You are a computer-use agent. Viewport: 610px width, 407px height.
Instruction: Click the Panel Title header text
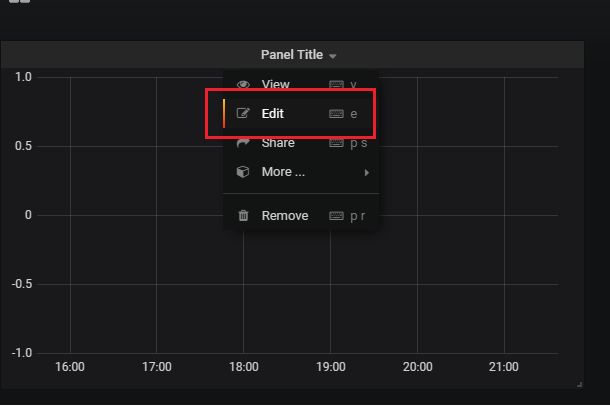point(292,55)
